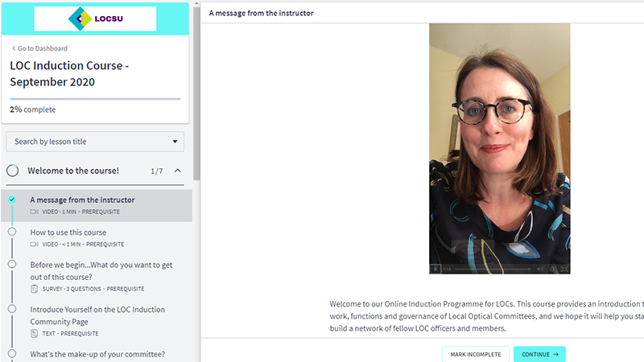Click the MARK INCOMPLETE button

pyautogui.click(x=476, y=354)
